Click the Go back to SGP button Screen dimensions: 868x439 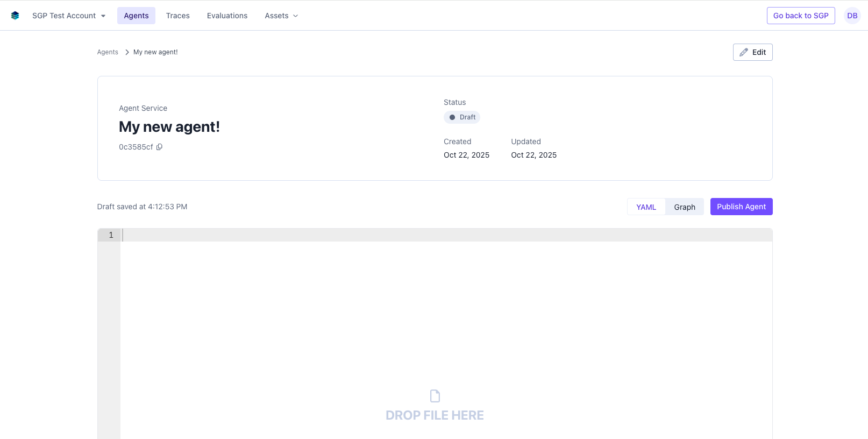click(801, 16)
